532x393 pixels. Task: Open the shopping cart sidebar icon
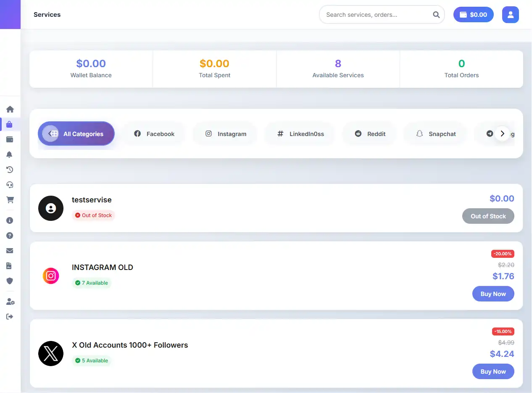pos(10,200)
